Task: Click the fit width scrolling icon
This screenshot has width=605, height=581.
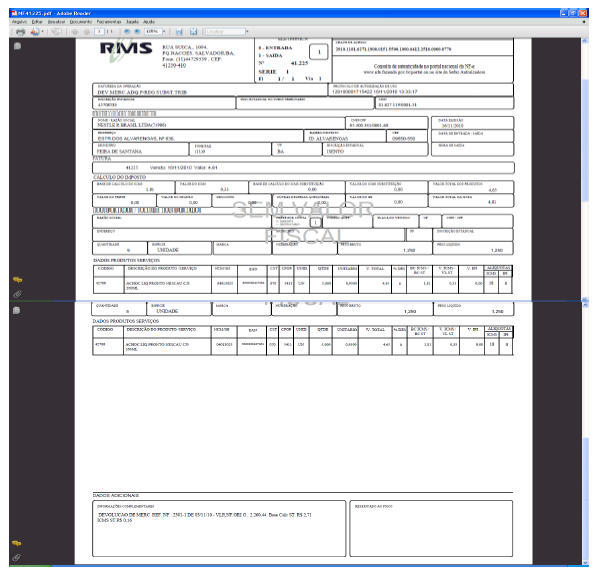Action: coord(179,32)
